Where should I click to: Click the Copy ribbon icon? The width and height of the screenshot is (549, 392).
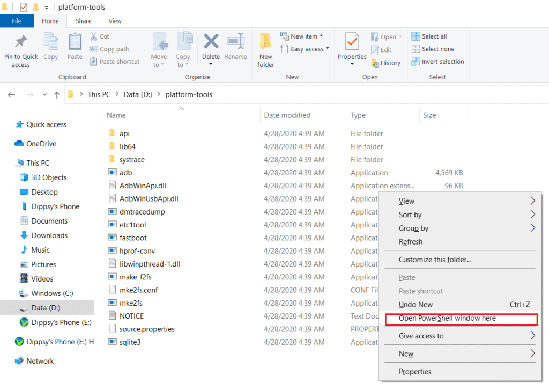51,41
